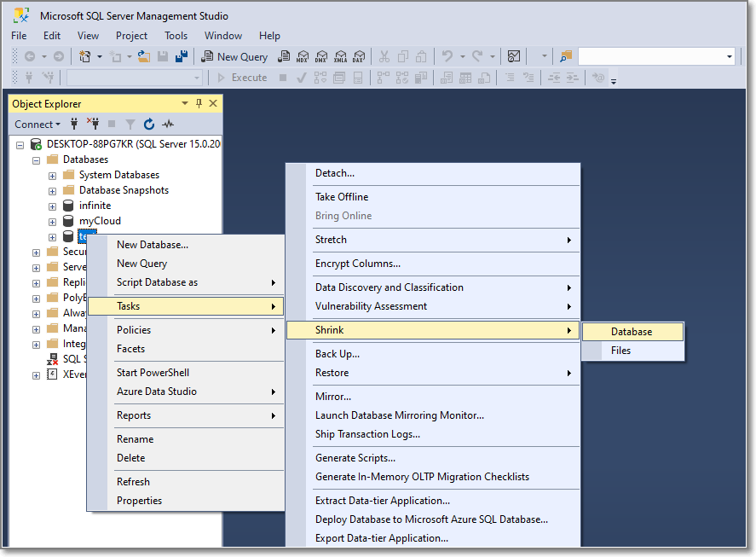Expand the System Databases folder
The image size is (756, 557).
52,175
